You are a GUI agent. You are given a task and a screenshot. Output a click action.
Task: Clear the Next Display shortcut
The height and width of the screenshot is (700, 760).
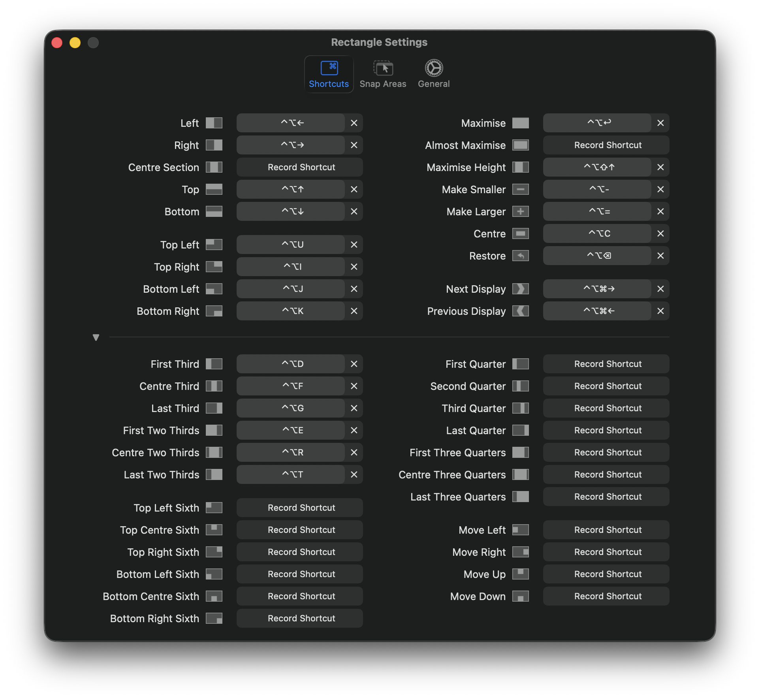click(660, 289)
